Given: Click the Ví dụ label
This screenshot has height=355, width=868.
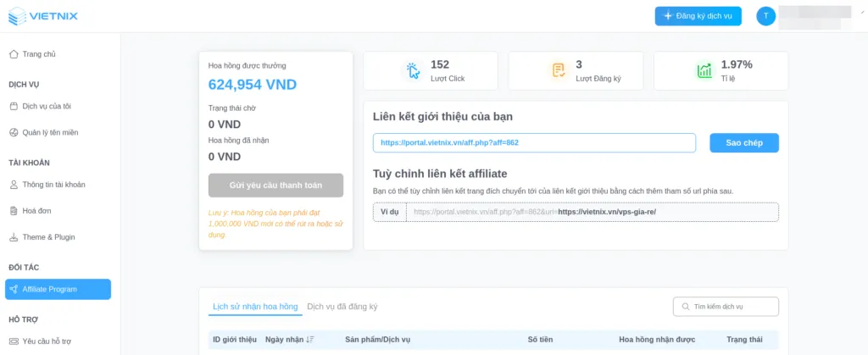Looking at the screenshot, I should (x=390, y=212).
